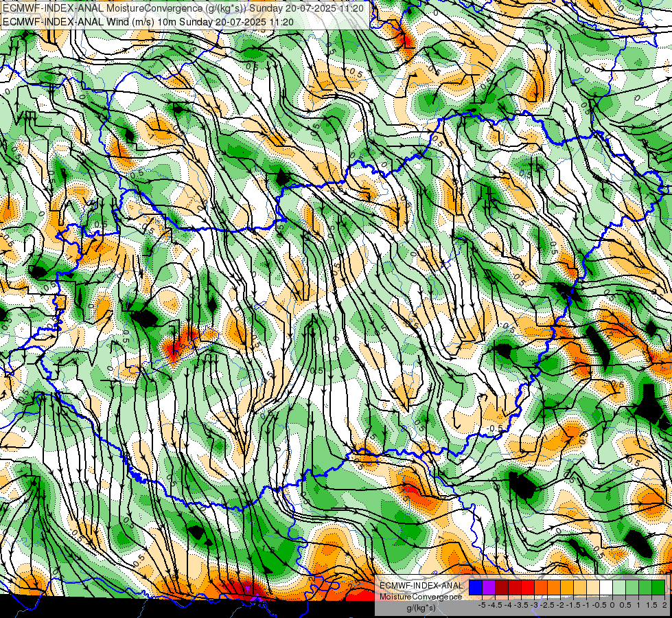Select the legend swatch between -4 and -3.5
The width and height of the screenshot is (672, 618).
pos(515,587)
